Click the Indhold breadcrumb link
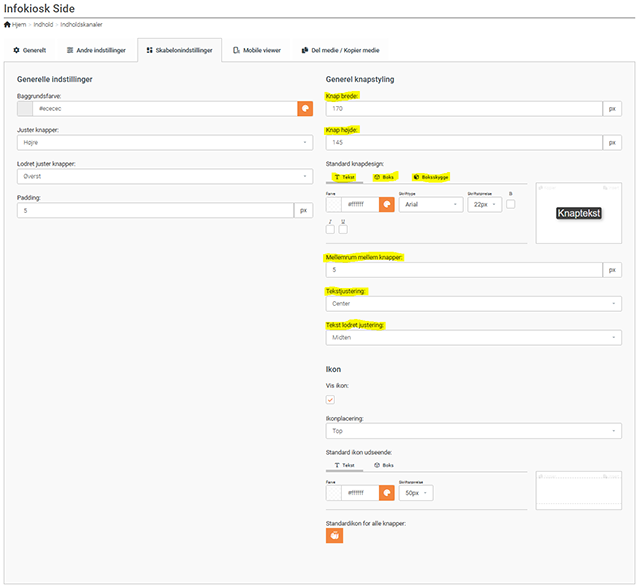The width and height of the screenshot is (639, 588). (43, 23)
